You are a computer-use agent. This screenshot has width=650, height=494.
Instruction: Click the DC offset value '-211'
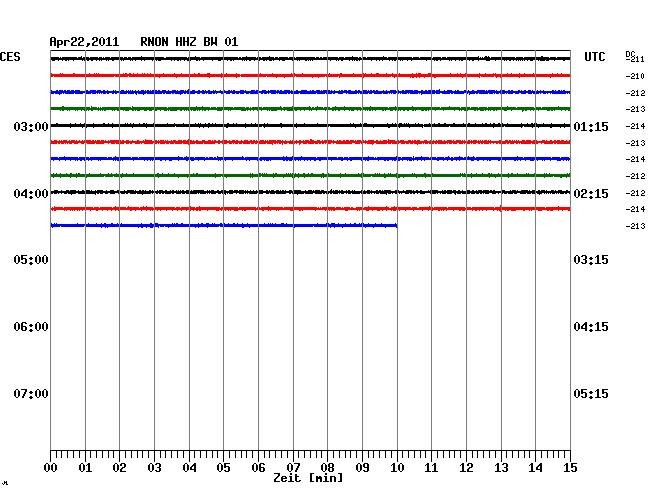636,59
